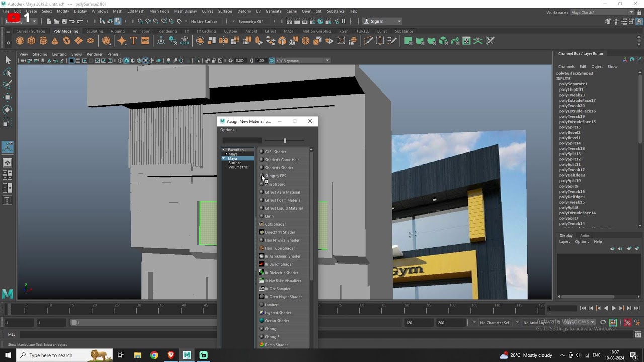Viewport: 644px width, 362px height.
Task: Adjust the swatch size slider in material dialog
Action: click(x=285, y=141)
